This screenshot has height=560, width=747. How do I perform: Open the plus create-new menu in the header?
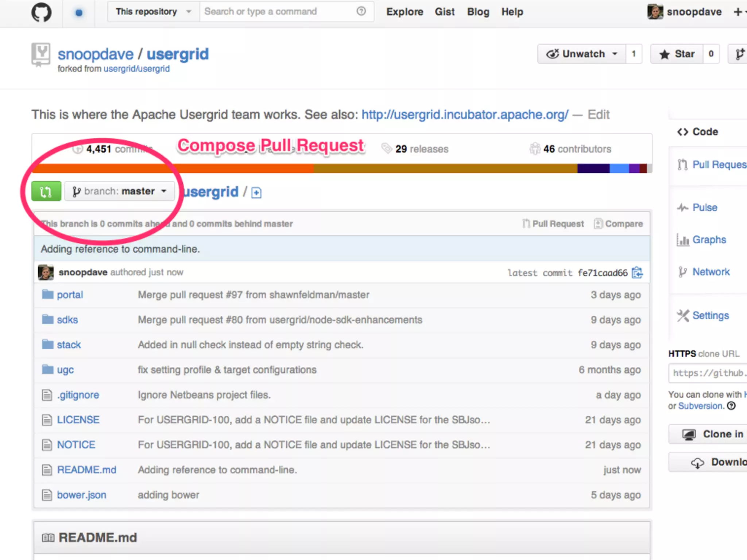point(738,12)
